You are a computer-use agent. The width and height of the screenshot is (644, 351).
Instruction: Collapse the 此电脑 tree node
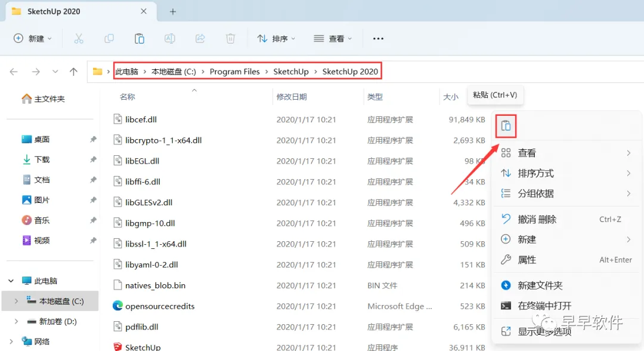[x=11, y=281]
